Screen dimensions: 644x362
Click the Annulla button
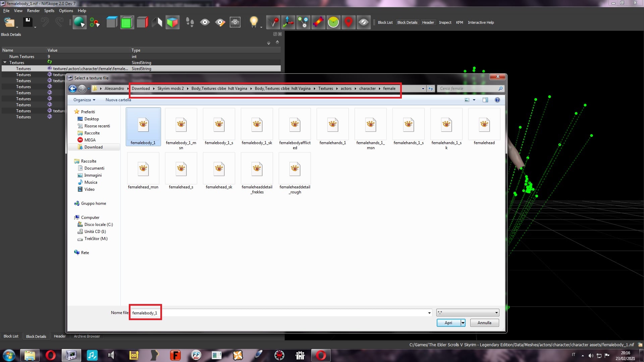(484, 323)
